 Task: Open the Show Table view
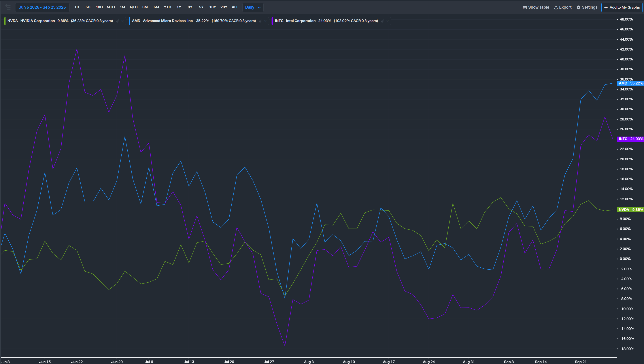point(536,7)
